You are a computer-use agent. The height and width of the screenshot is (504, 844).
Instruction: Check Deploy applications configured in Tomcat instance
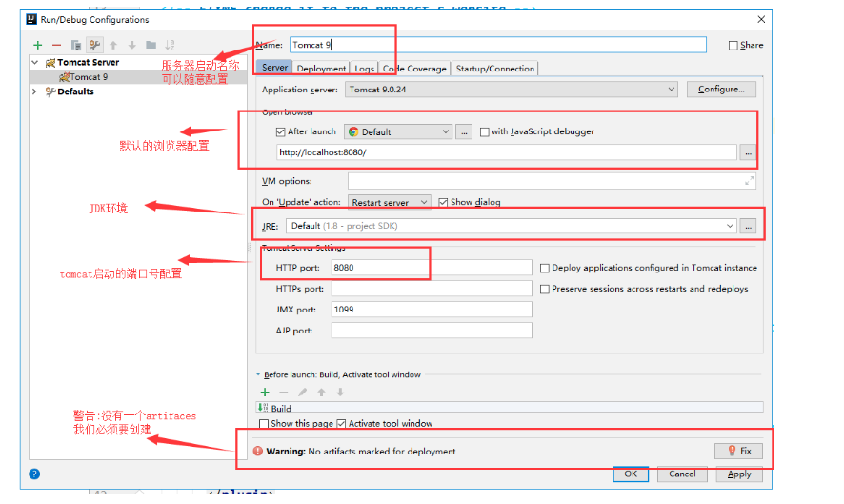click(545, 268)
